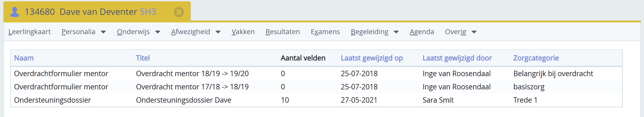Expand the Begeleiding dropdown arrow

396,32
